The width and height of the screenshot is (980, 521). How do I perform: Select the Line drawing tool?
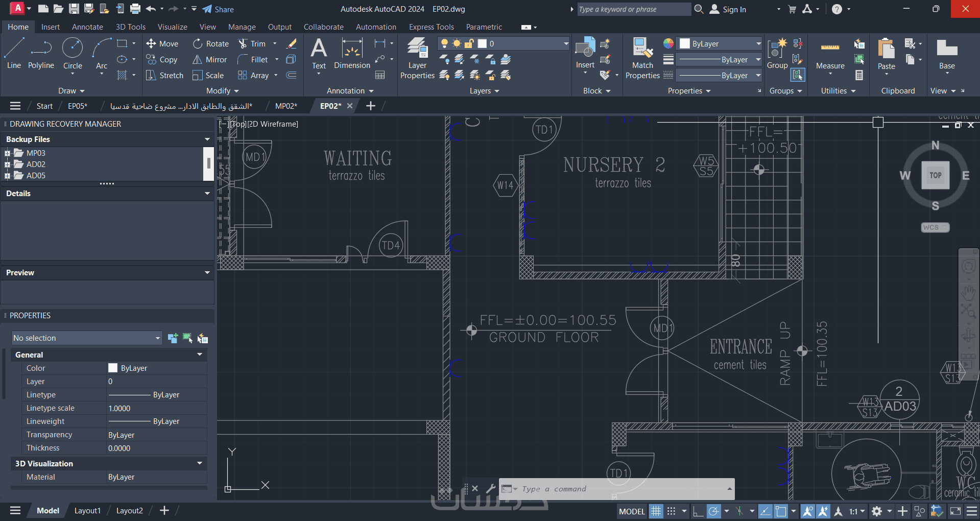tap(14, 54)
